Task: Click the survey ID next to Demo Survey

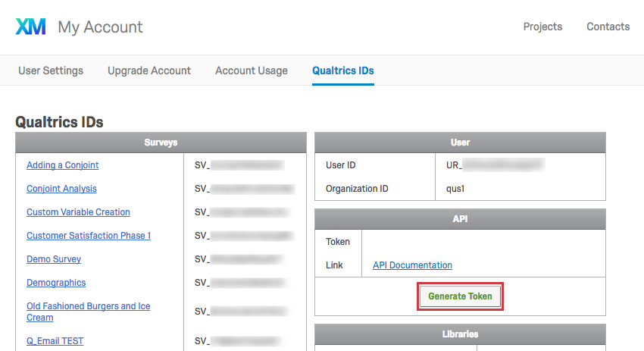Action: (x=239, y=259)
